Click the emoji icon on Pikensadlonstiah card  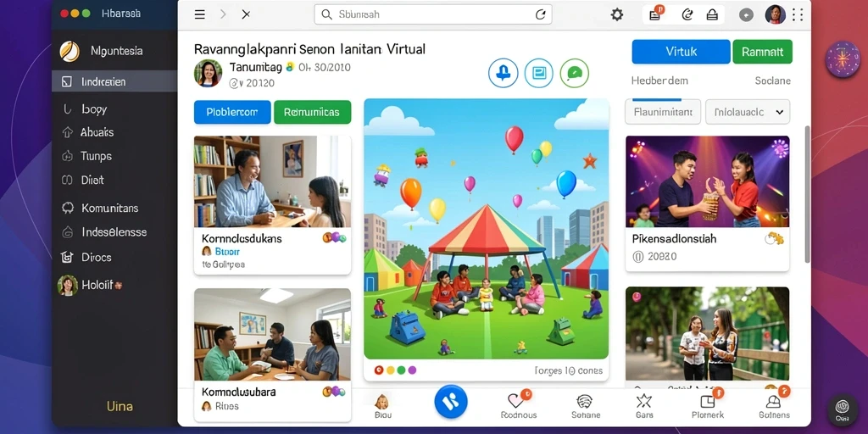tap(774, 238)
